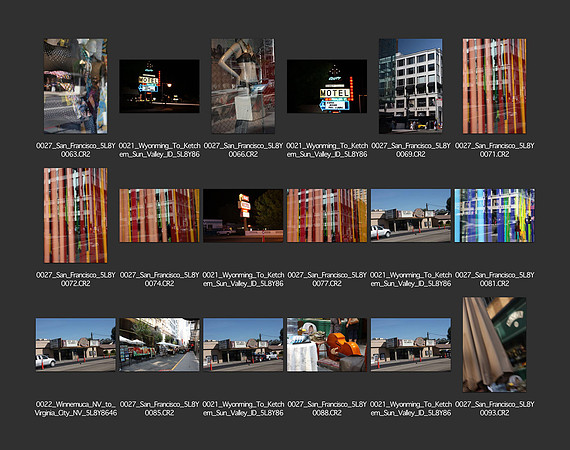Select daytime building photo left of blue stripes

[x=411, y=215]
